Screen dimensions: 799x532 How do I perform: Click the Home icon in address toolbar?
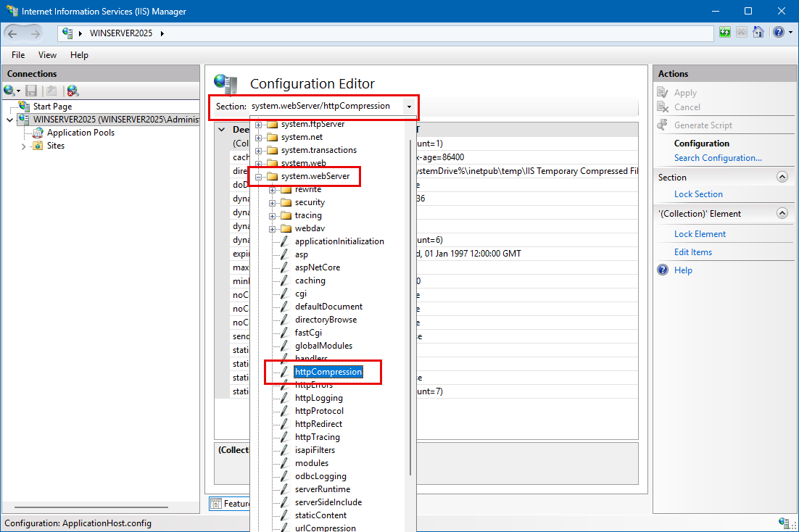pyautogui.click(x=758, y=33)
